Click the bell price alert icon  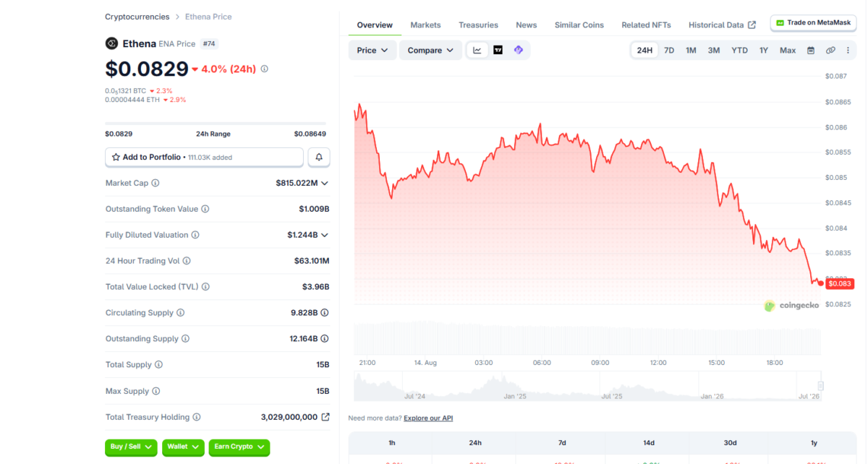pos(319,157)
